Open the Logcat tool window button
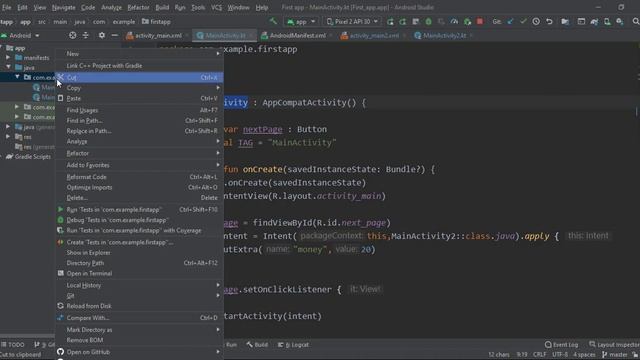The height and width of the screenshot is (360, 640). coord(293,345)
